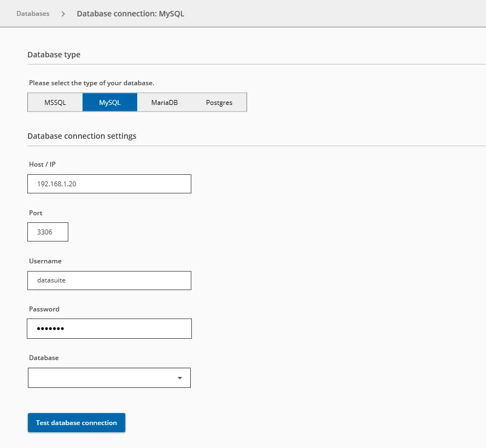Select MSSQL database type
The height and width of the screenshot is (448, 486).
pos(55,102)
